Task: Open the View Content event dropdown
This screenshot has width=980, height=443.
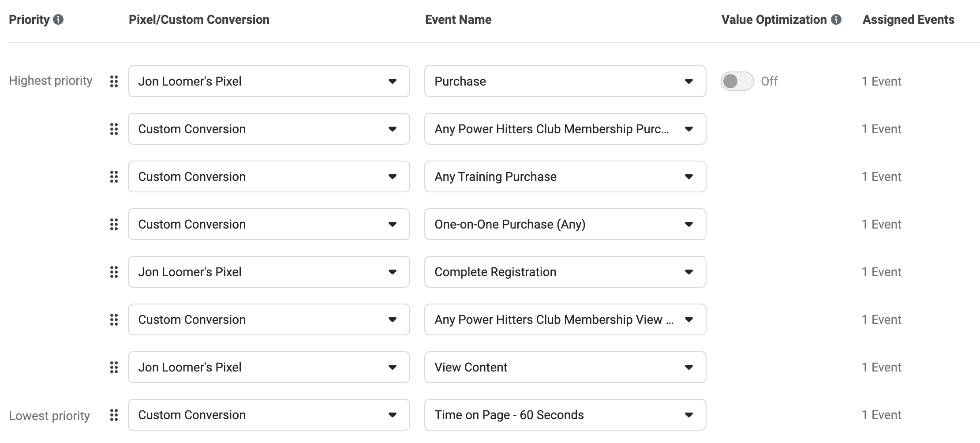Action: (565, 367)
